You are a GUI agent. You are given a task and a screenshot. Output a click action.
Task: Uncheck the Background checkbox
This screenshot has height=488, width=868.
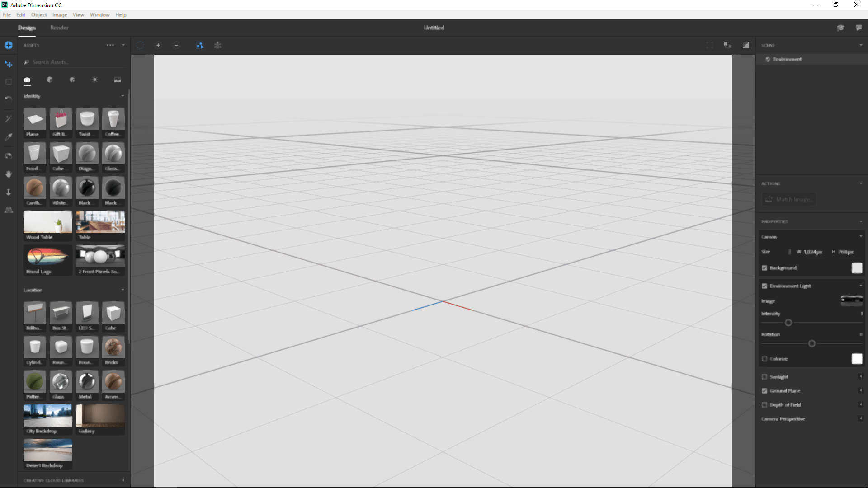[764, 268]
